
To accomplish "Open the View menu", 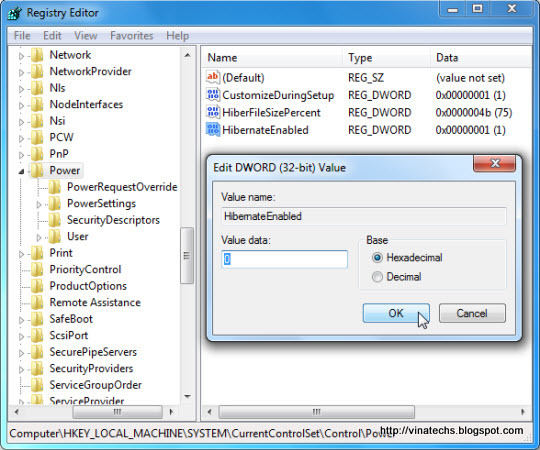I will click(x=86, y=35).
